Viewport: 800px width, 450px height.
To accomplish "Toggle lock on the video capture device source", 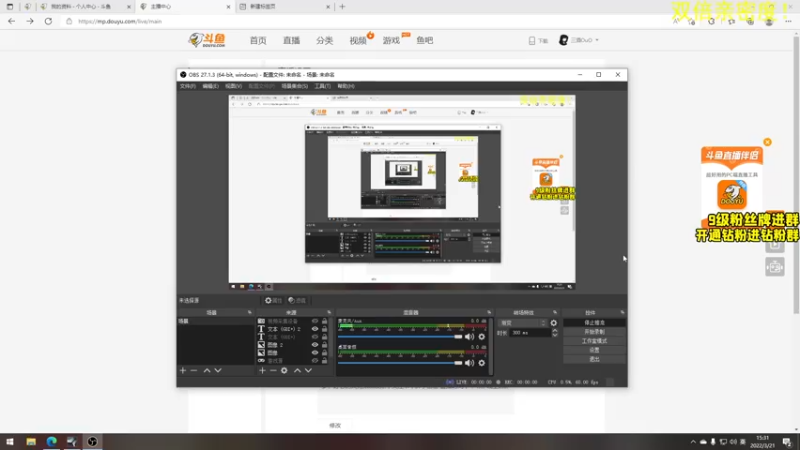I will (324, 321).
